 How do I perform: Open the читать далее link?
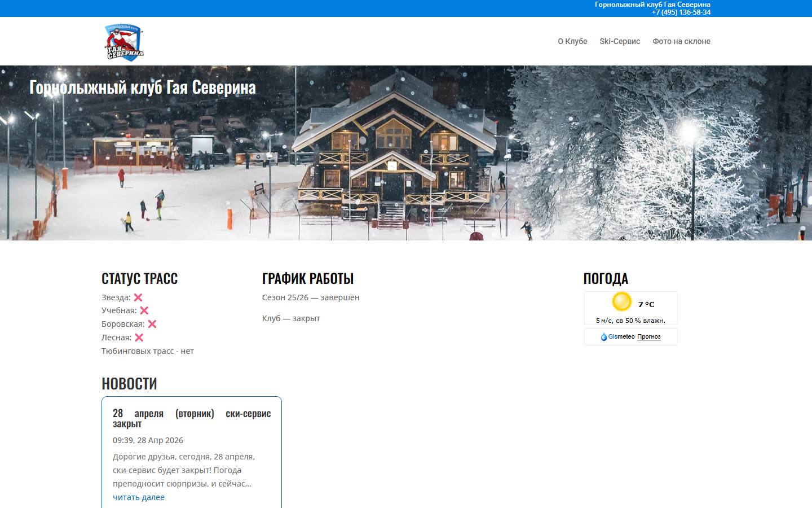point(139,497)
